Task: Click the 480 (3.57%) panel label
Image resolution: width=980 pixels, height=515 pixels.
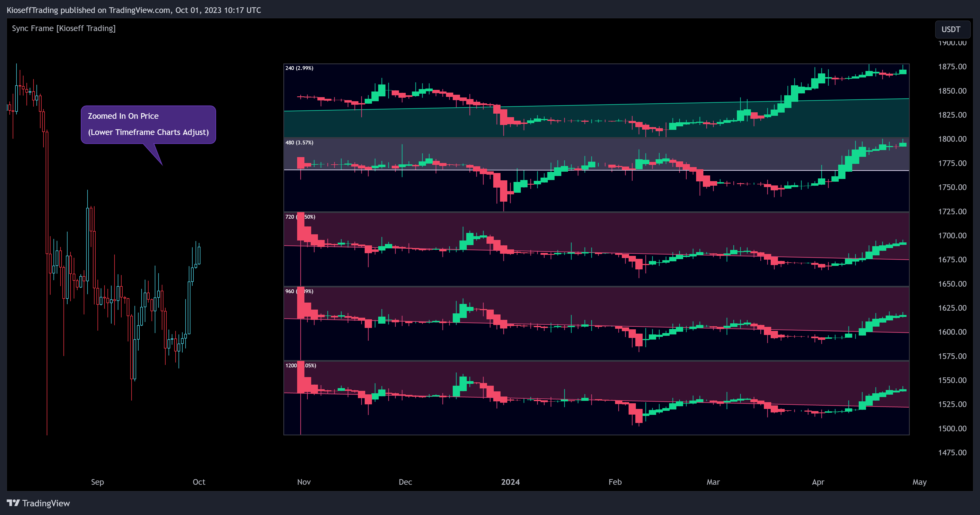Action: coord(299,143)
